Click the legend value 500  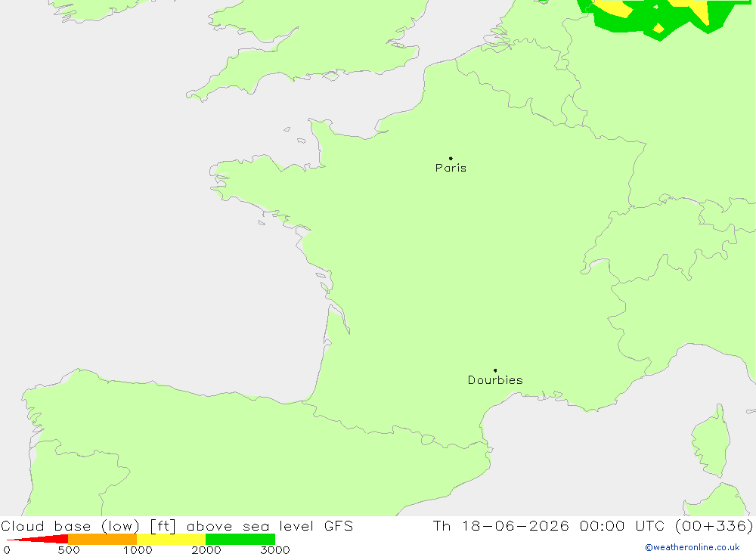point(69,550)
